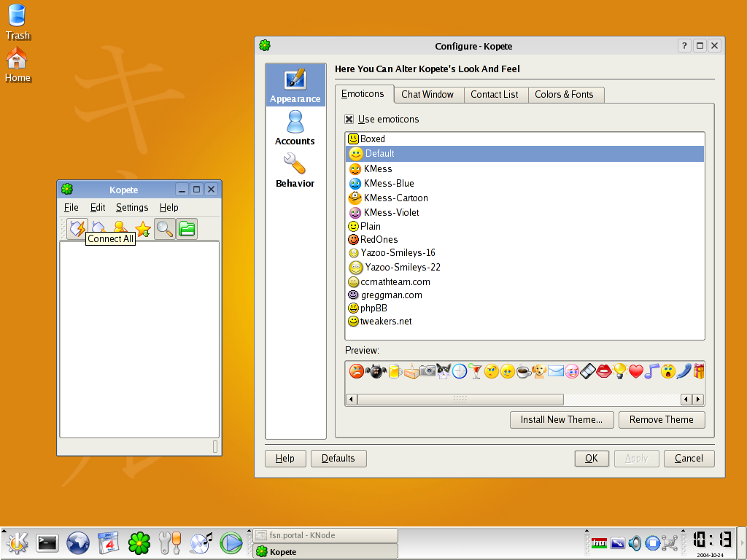Click the yellow person icon in Kopete toolbar
The image size is (747, 560).
[120, 227]
